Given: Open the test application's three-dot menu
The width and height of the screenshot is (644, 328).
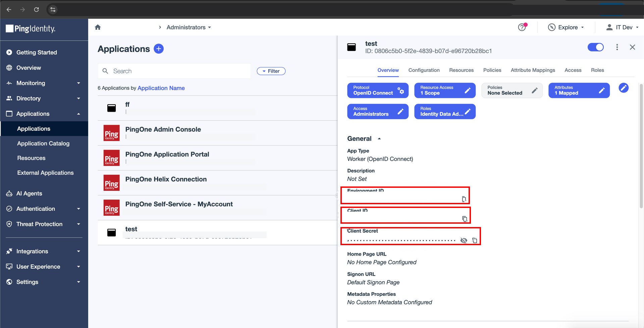Looking at the screenshot, I should [x=617, y=47].
